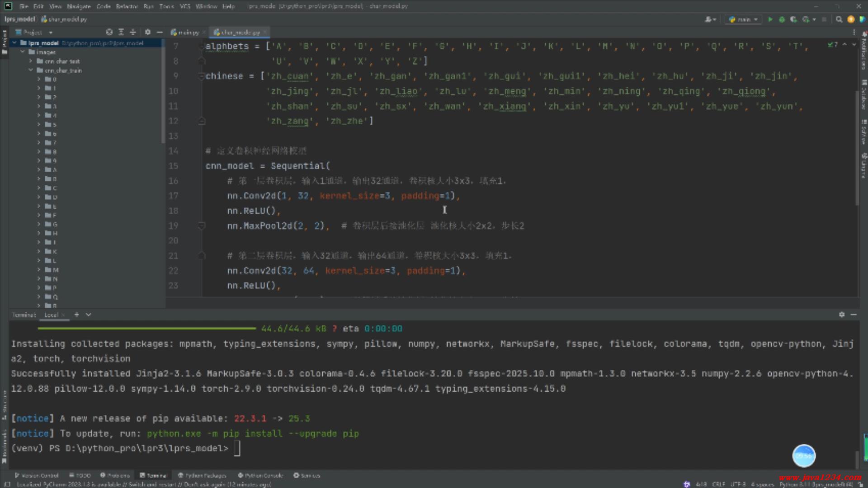This screenshot has width=868, height=488.
Task: Add a new terminal session tab
Action: coord(76,314)
